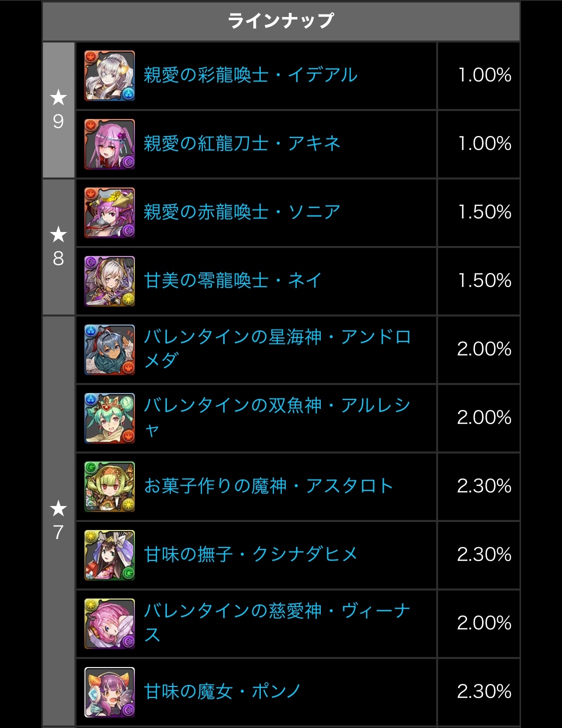562x728 pixels.
Task: Select the ★8 rarity group cell
Action: [58, 247]
